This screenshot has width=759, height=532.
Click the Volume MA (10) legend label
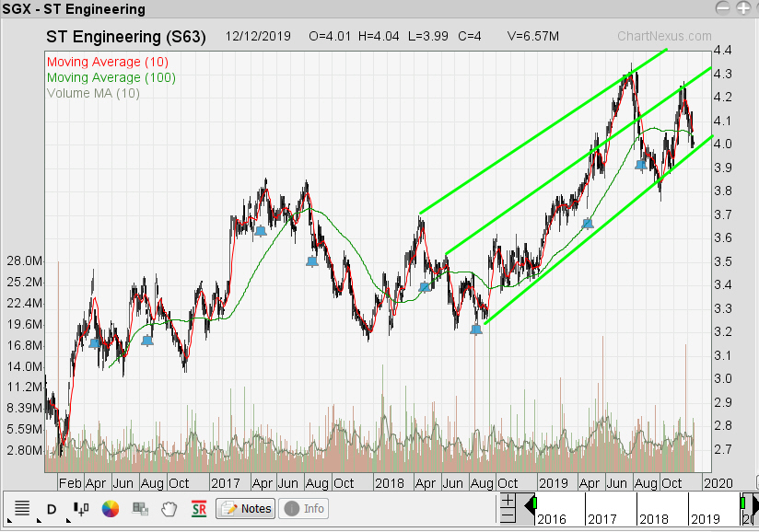93,93
